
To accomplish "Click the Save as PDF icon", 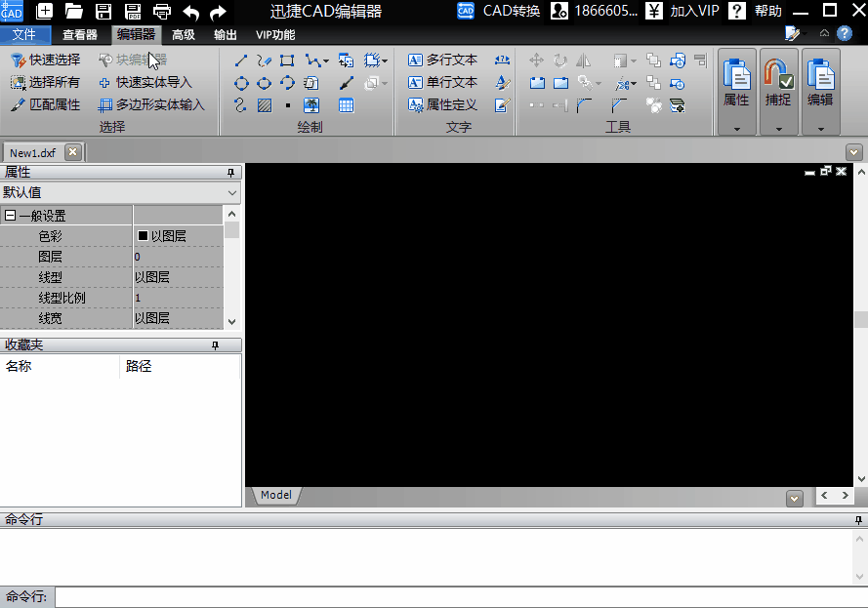I will tap(133, 11).
